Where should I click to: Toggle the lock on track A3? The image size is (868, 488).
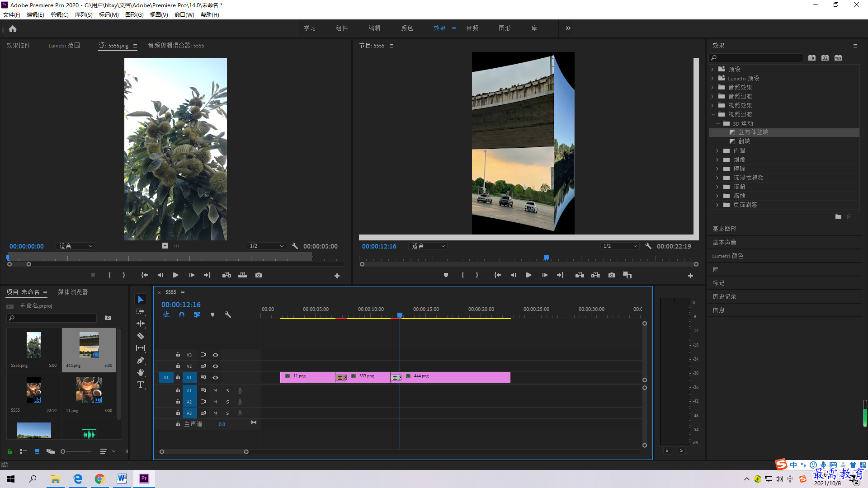(178, 413)
